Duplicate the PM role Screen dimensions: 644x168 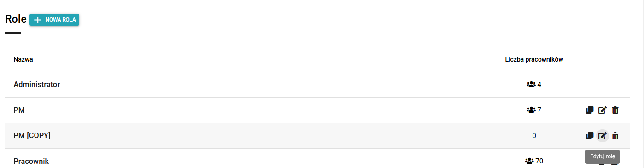click(x=590, y=110)
